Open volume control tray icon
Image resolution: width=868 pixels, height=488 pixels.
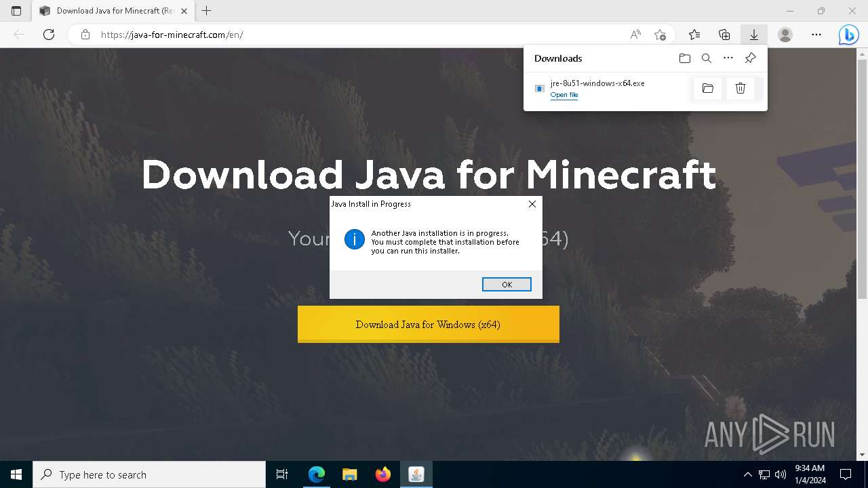pyautogui.click(x=781, y=474)
